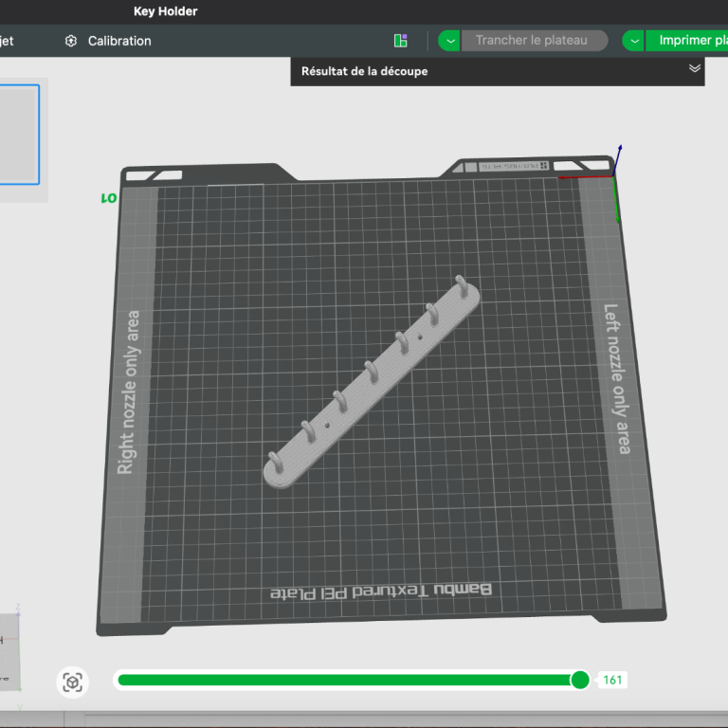Click the Bambu Textured PEI Plate label
This screenshot has height=728, width=728.
381,591
